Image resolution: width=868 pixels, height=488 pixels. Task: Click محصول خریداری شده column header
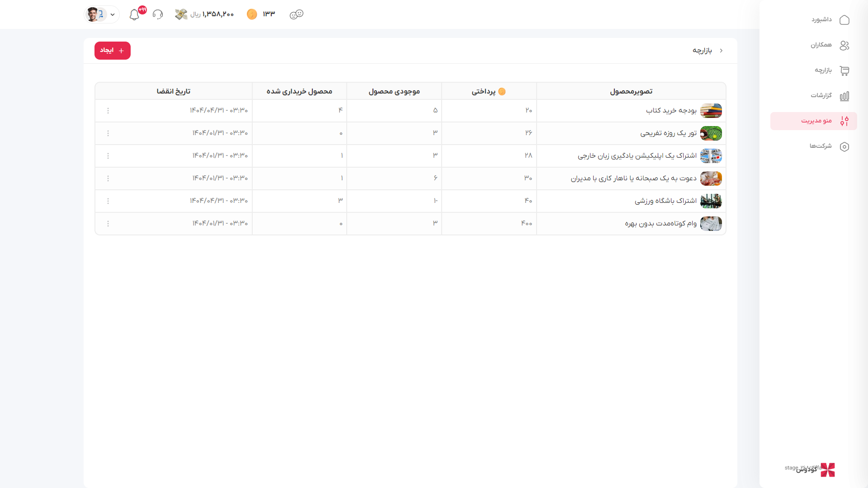click(x=299, y=91)
